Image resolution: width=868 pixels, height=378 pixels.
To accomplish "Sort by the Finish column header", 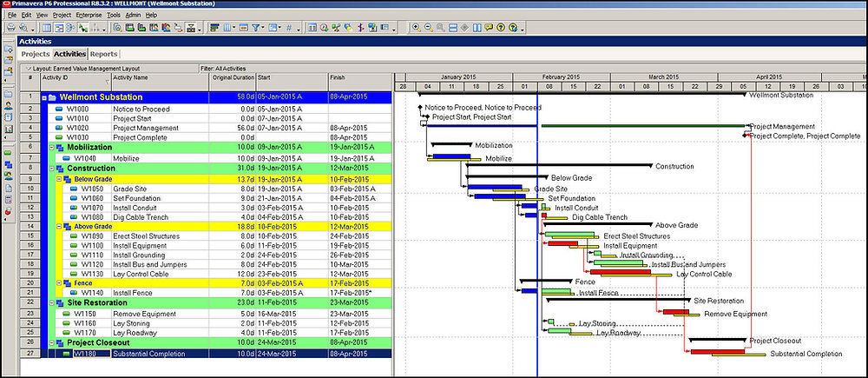I will 360,82.
